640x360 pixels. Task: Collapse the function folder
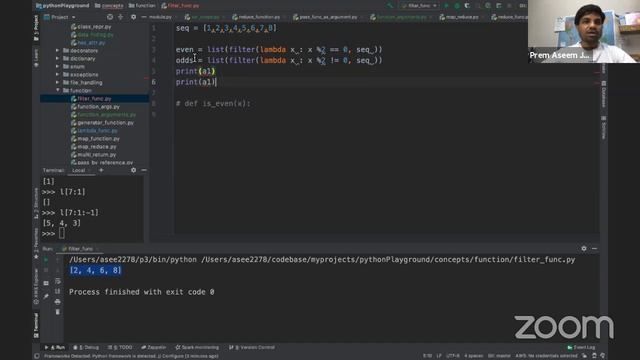point(58,90)
